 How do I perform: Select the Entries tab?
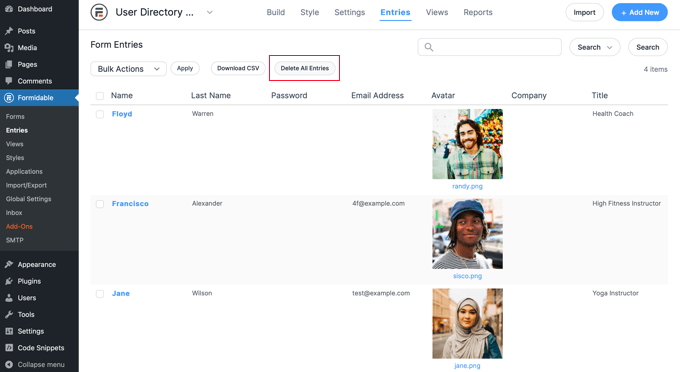(396, 12)
